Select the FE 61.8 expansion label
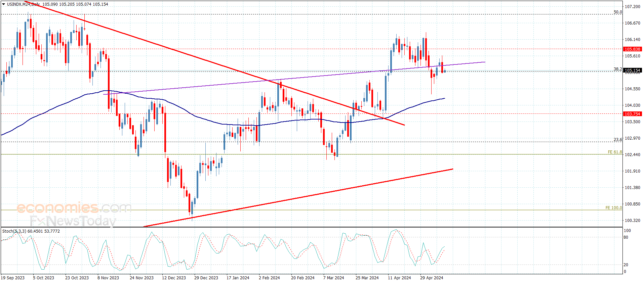Screen dimensions: 644x282 coord(615,152)
